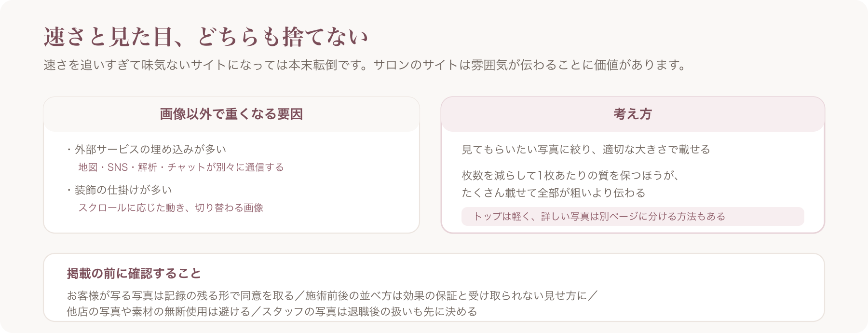Screen dimensions: 868x333
Task: Click the 画像以外で重くなる要因 card header
Action: (x=231, y=114)
